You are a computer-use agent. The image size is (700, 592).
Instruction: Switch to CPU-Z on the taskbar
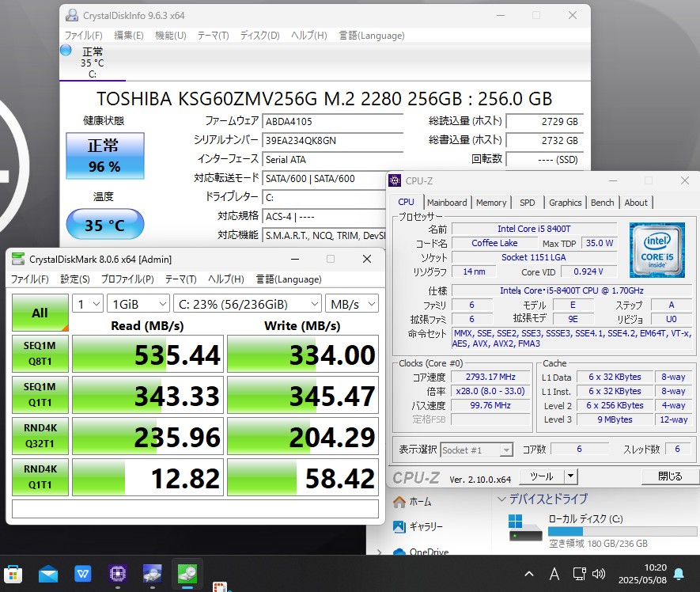pyautogui.click(x=117, y=574)
